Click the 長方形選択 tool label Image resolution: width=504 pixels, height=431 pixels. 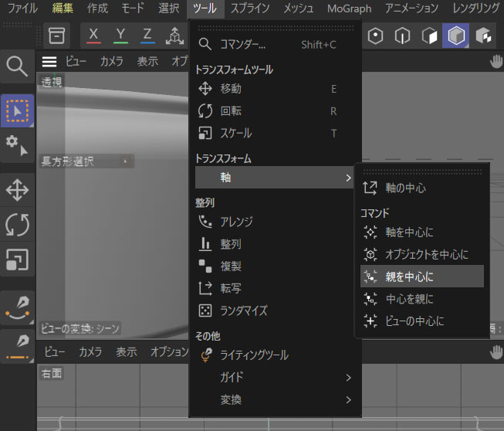(x=68, y=161)
